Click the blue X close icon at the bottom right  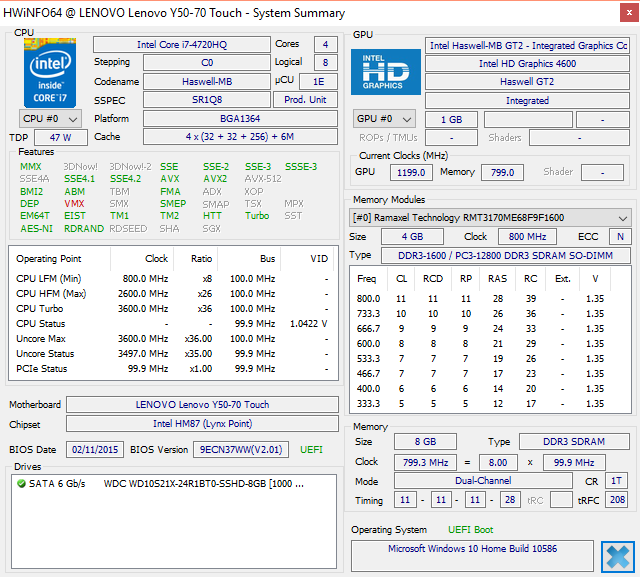(x=618, y=557)
